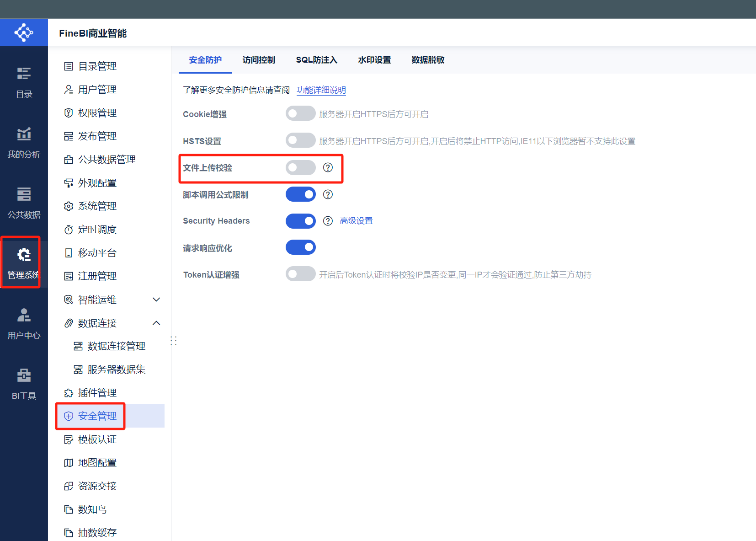
Task: Open the SQL防注入 tab
Action: 316,60
